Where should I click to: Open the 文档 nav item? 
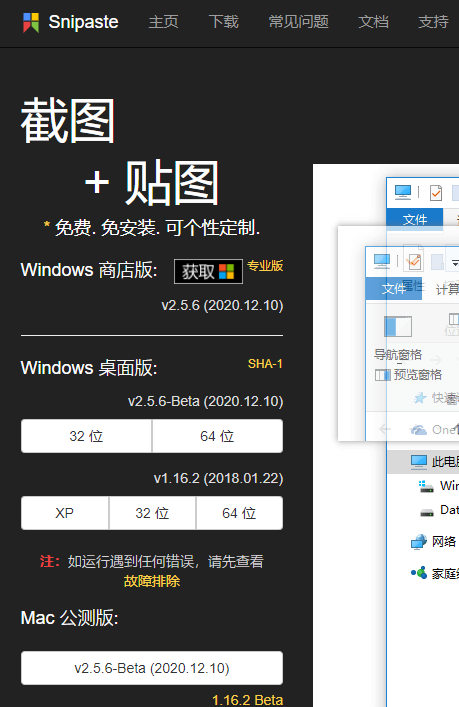(373, 22)
